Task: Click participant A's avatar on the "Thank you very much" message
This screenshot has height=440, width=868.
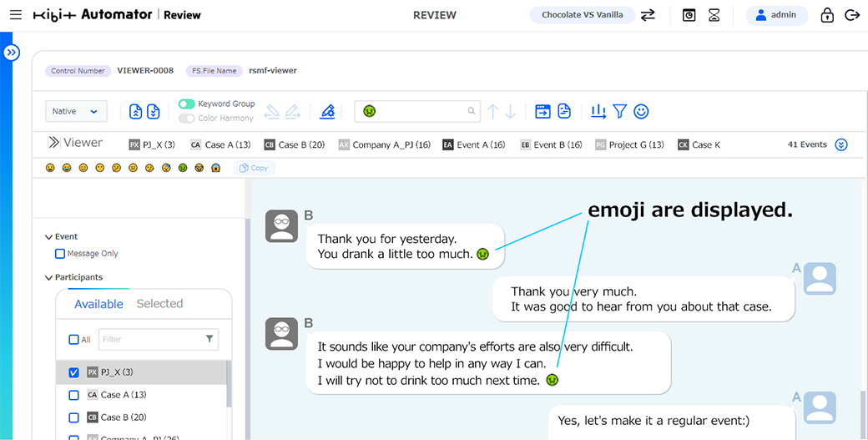Action: click(820, 278)
